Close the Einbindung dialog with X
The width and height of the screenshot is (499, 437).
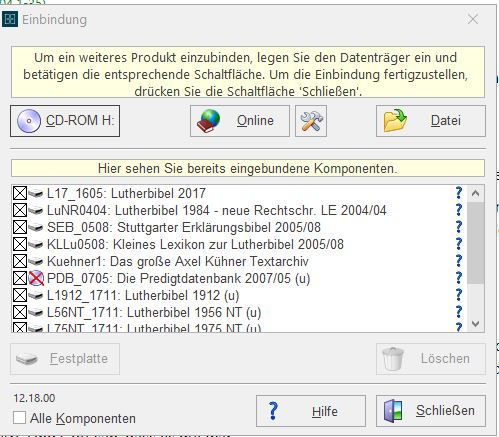click(473, 19)
